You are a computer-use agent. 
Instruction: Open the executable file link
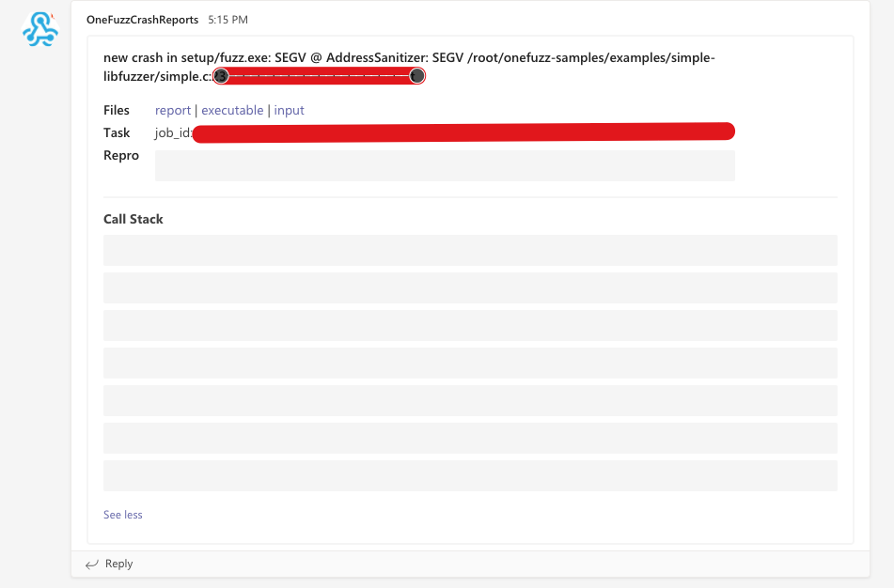(232, 110)
